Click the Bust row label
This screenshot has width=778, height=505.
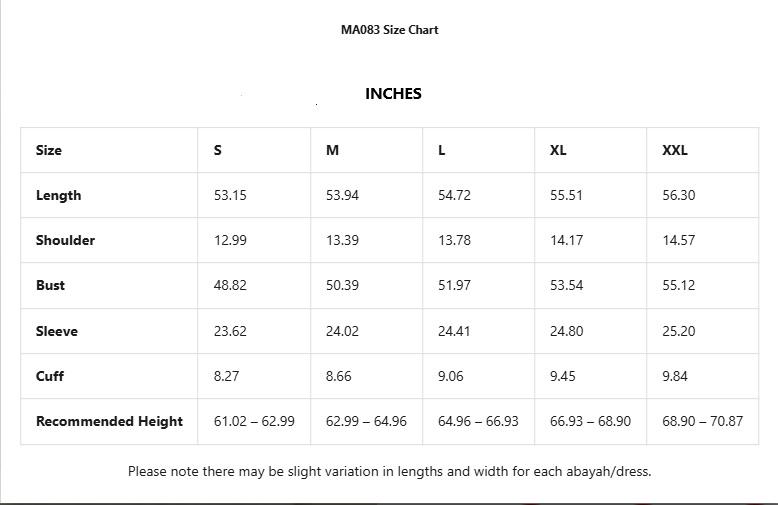click(x=51, y=285)
